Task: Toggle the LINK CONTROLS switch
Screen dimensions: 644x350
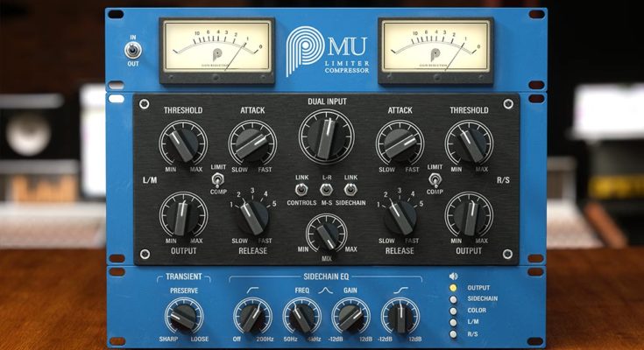Action: [x=301, y=189]
